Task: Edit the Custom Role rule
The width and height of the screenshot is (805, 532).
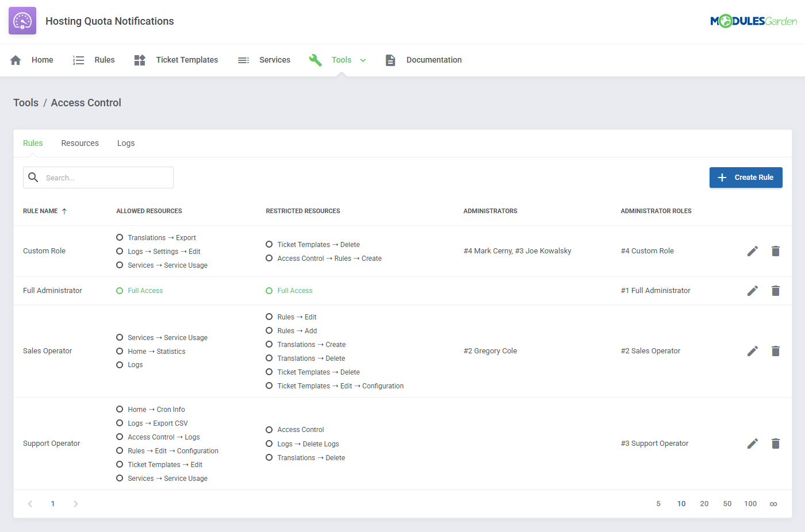Action: pyautogui.click(x=752, y=251)
